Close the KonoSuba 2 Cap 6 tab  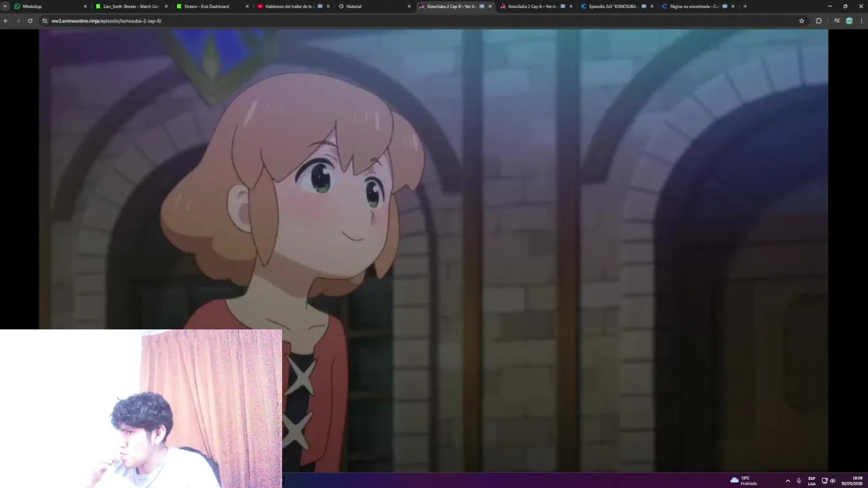pos(571,6)
